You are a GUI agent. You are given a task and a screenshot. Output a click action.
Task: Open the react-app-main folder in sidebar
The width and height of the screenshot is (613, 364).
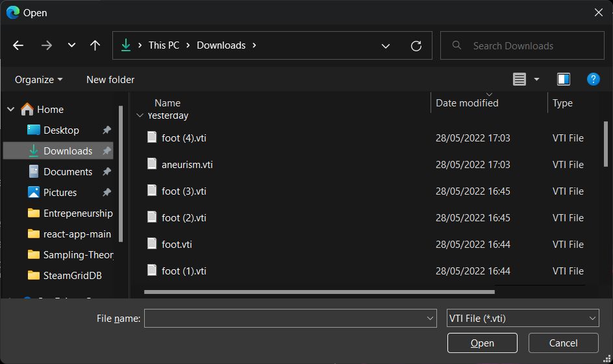tap(69, 234)
